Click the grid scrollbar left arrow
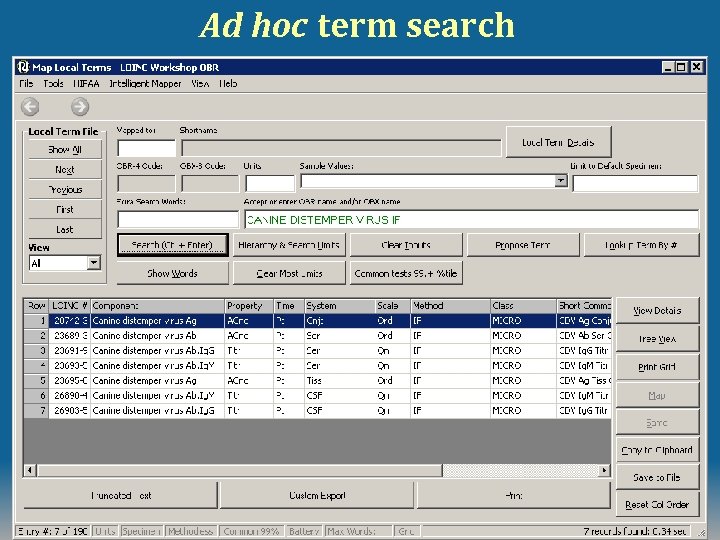 pyautogui.click(x=30, y=470)
